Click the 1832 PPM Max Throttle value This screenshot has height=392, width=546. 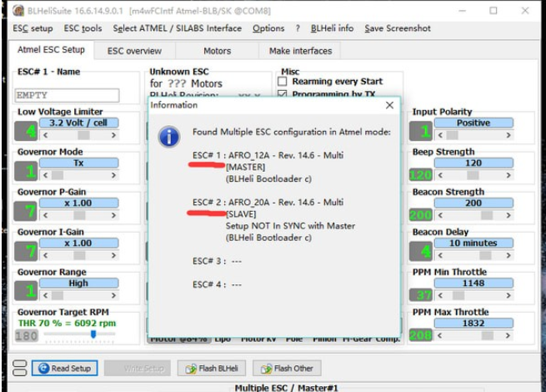473,323
